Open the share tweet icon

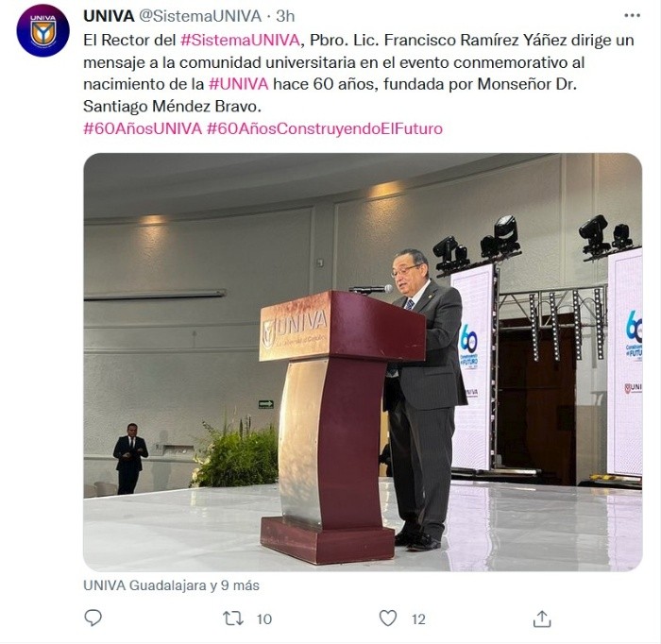(542, 619)
